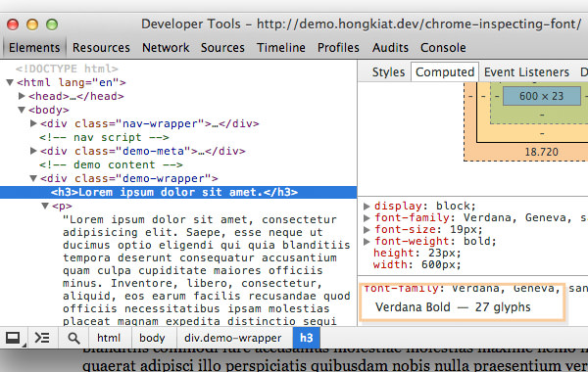Screen dimensions: 588x372
Task: Select the html breadcrumb
Action: 109,338
